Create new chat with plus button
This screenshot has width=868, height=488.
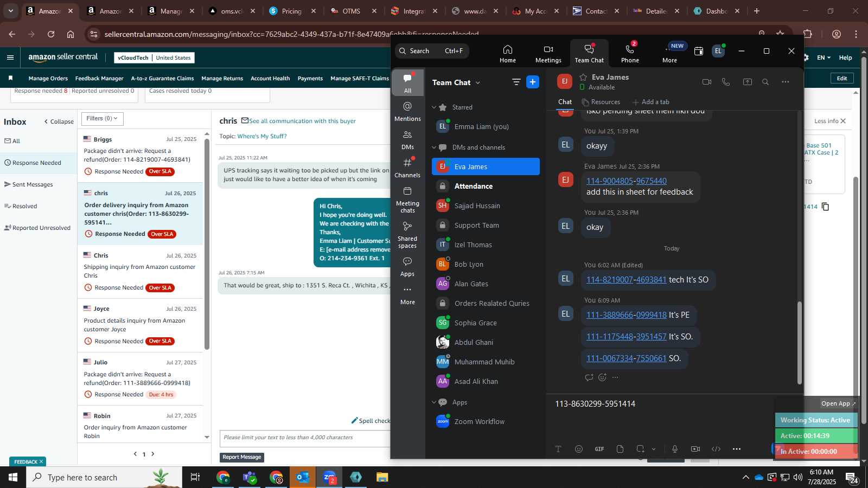click(x=533, y=82)
